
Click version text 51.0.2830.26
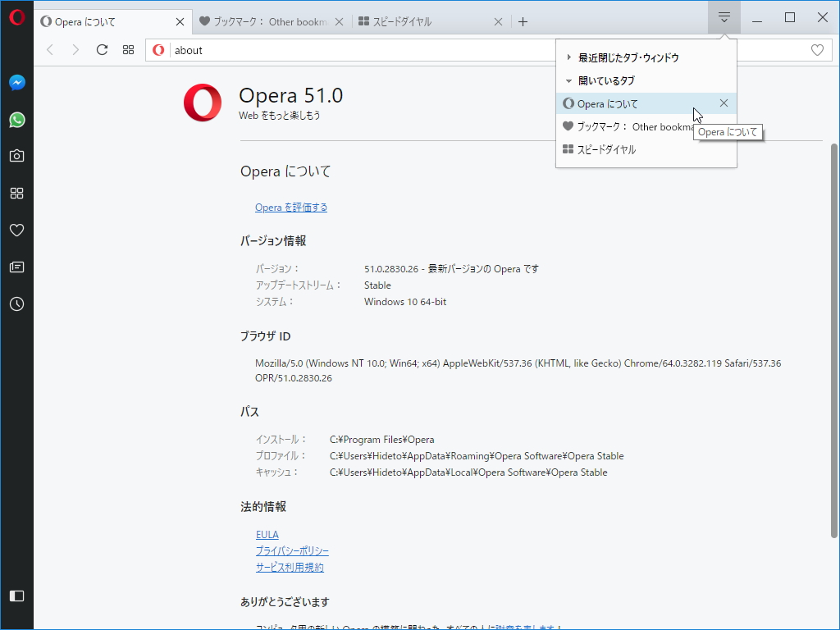(452, 268)
